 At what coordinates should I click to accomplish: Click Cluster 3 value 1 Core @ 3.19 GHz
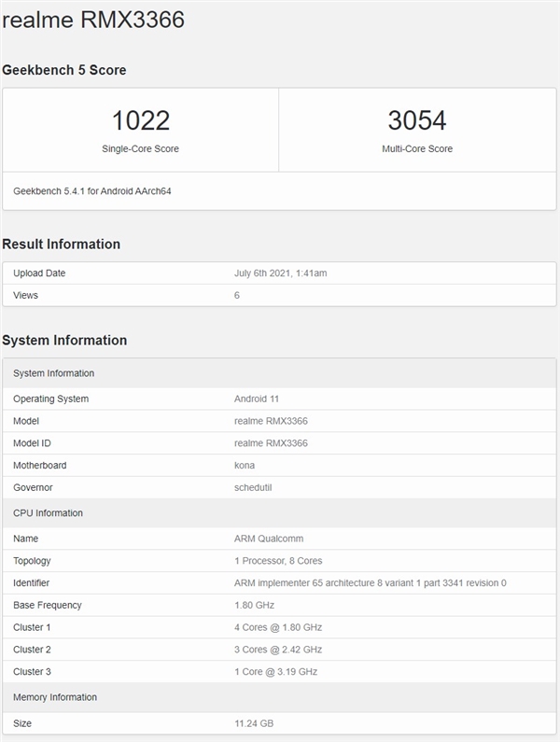click(x=278, y=672)
